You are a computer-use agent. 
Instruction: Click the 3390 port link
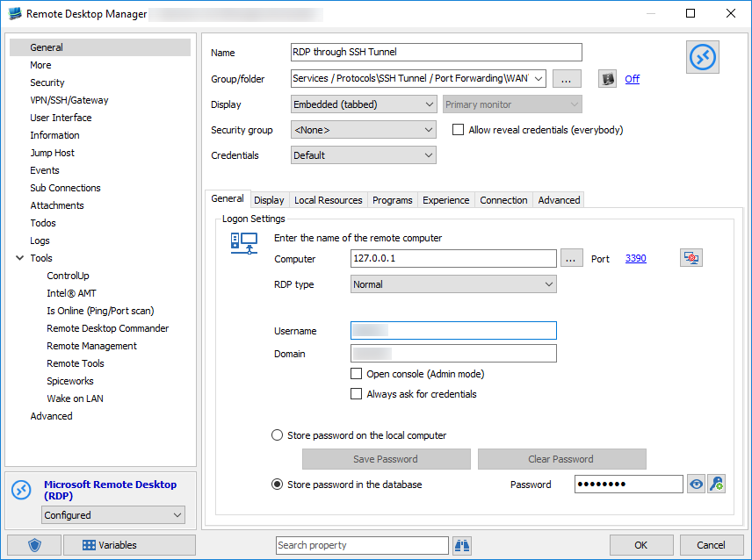tap(635, 257)
